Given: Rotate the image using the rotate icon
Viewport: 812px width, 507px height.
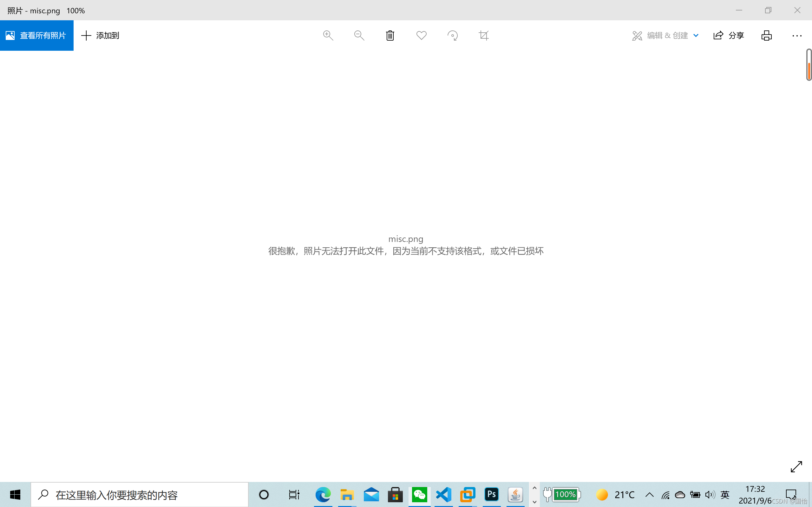Looking at the screenshot, I should click(452, 35).
